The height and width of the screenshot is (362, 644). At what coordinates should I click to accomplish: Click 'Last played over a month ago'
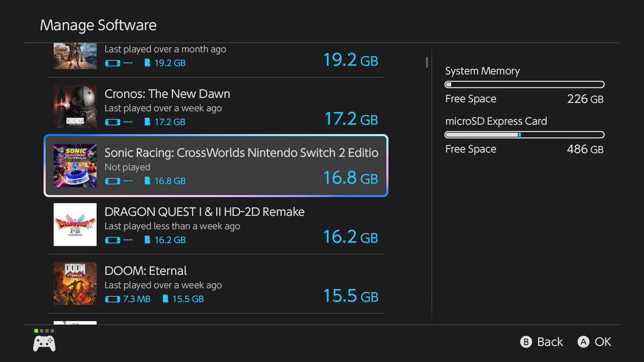(165, 49)
